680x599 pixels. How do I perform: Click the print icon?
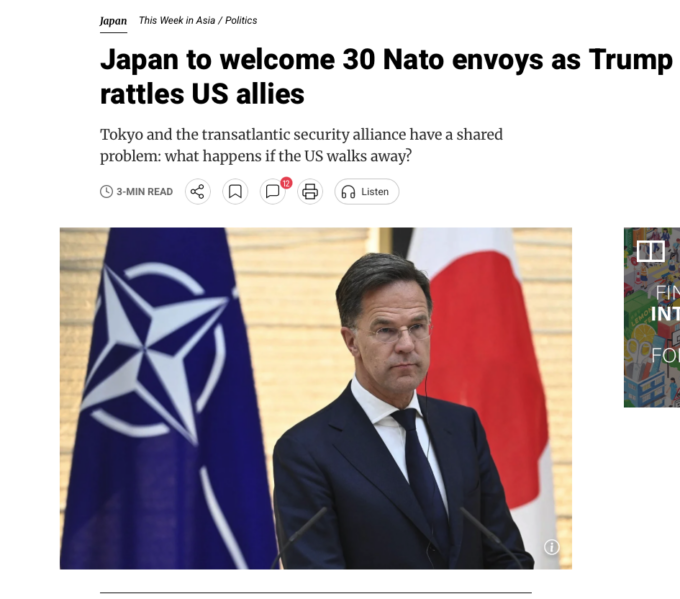(x=310, y=191)
